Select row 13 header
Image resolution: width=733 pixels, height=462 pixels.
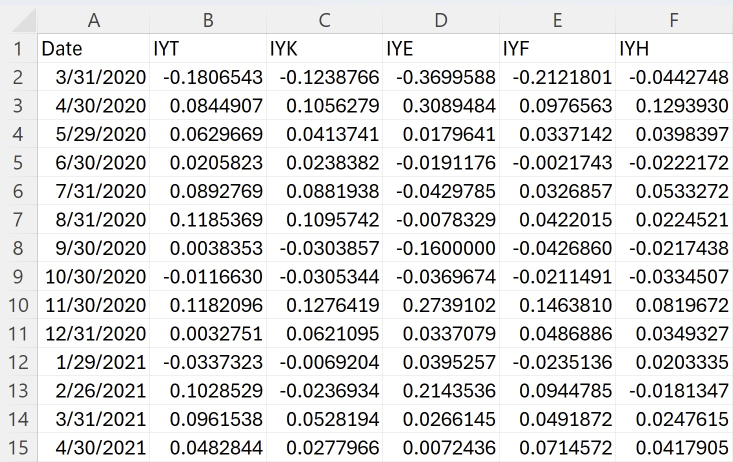coord(18,390)
